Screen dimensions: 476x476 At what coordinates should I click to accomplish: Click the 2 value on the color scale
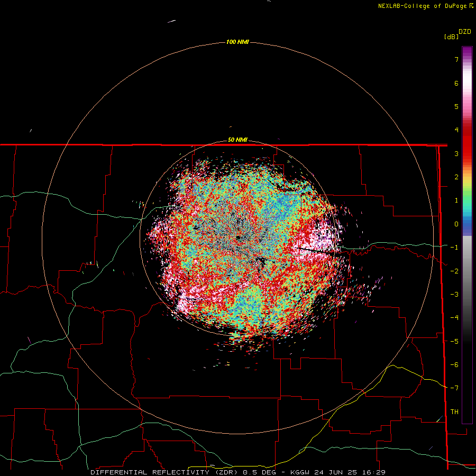[456, 177]
